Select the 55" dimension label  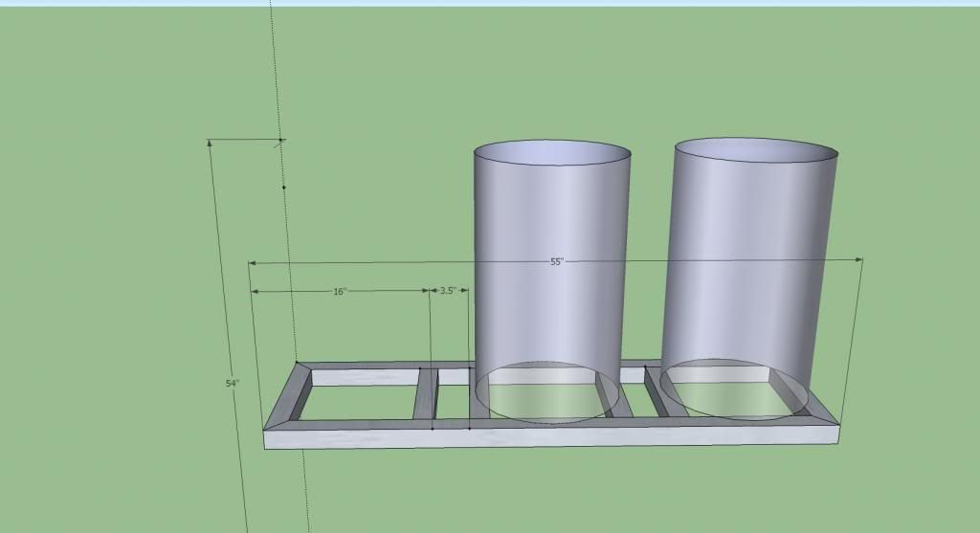tap(557, 262)
